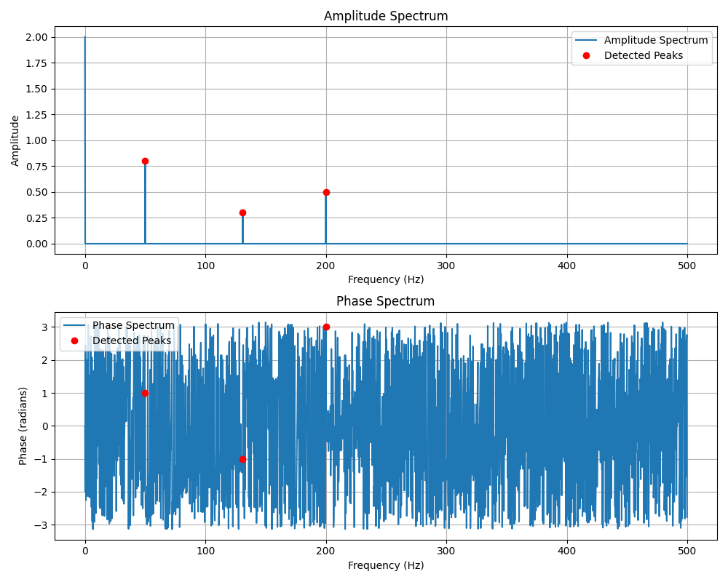Image resolution: width=728 pixels, height=582 pixels.
Task: Click the 'Phase (radians)' y-axis label
Action: (x=23, y=426)
